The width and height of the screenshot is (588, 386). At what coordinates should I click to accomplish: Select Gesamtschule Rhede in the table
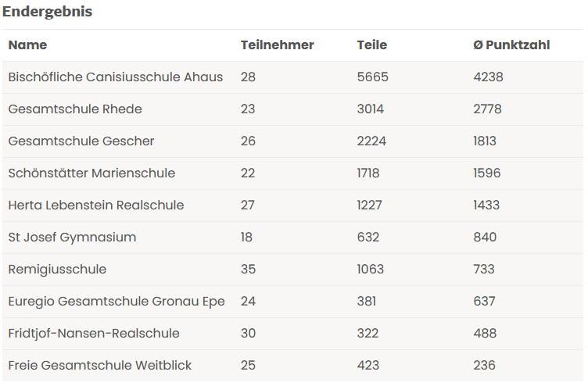(x=75, y=109)
